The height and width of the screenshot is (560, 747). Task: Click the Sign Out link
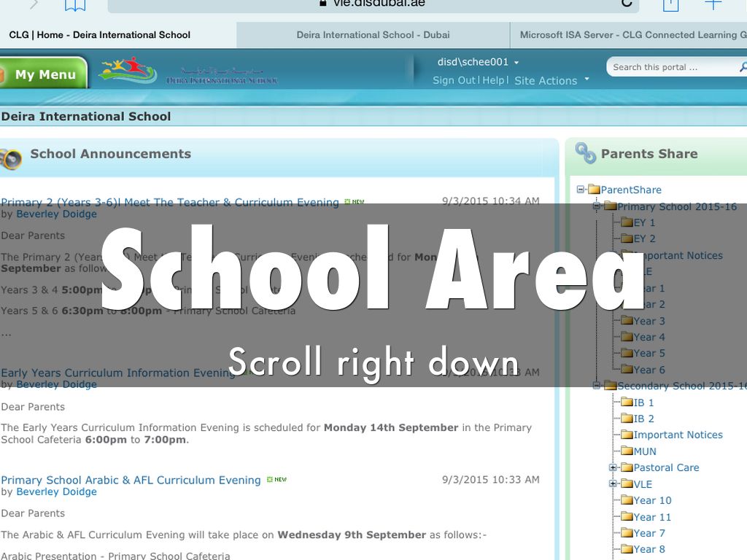453,80
